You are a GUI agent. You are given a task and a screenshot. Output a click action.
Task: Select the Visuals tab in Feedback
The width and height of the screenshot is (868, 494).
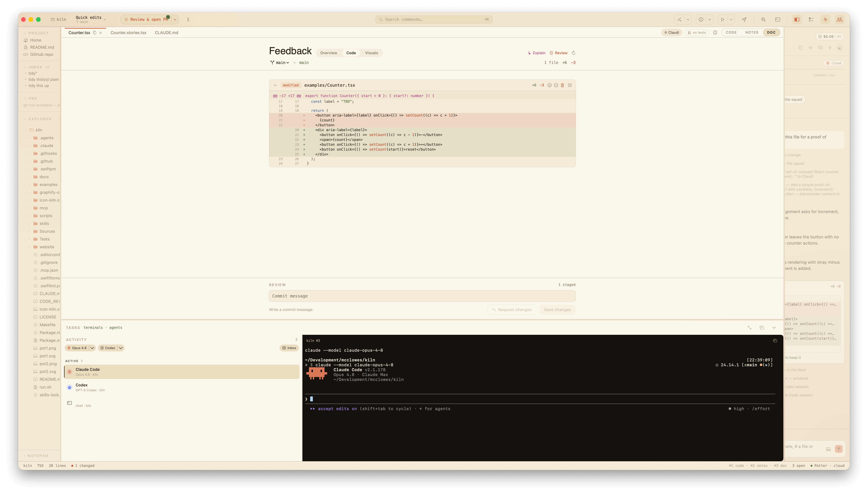[371, 53]
